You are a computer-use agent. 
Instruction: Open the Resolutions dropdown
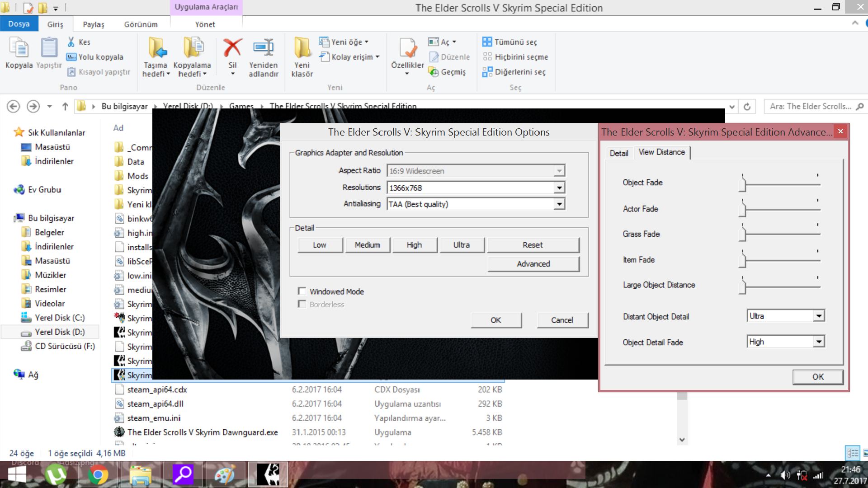point(559,188)
